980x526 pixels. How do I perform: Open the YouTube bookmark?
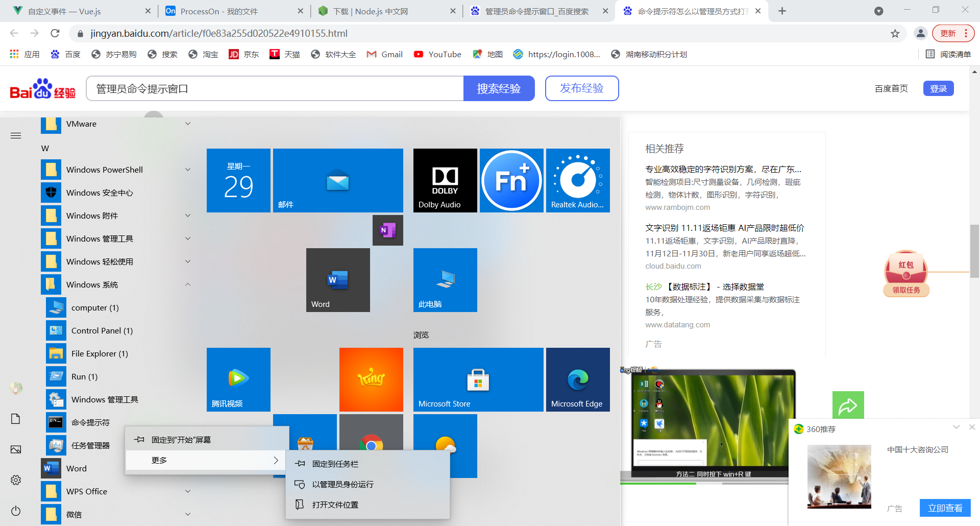pyautogui.click(x=437, y=54)
